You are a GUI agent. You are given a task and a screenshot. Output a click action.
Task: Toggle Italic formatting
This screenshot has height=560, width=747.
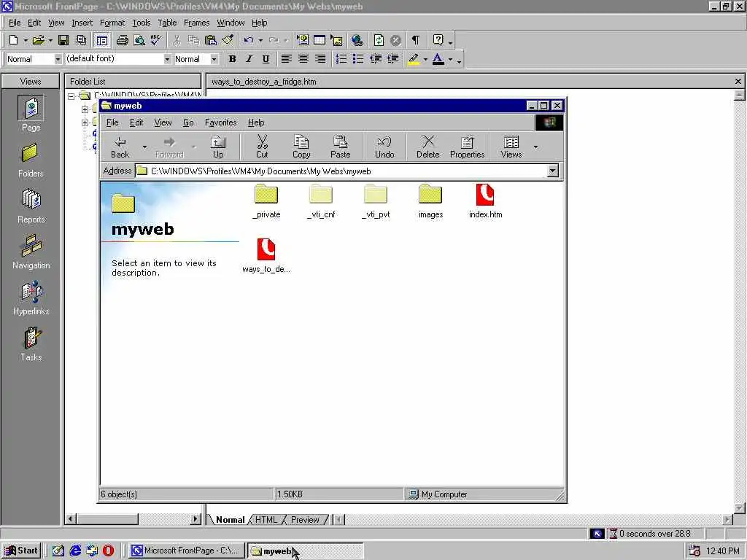[249, 59]
